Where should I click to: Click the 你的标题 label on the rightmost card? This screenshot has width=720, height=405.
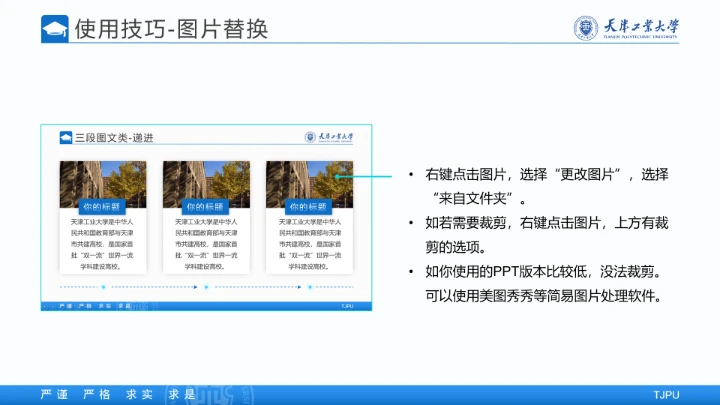[x=309, y=207]
